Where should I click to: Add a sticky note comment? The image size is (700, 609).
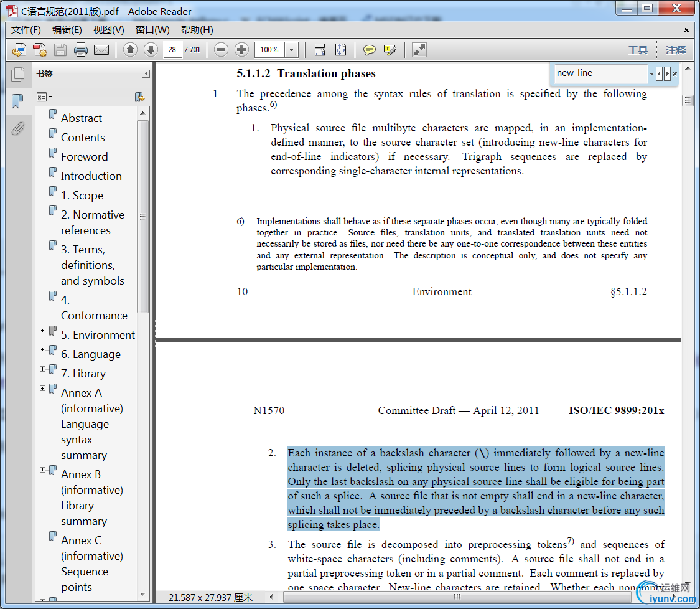(369, 50)
